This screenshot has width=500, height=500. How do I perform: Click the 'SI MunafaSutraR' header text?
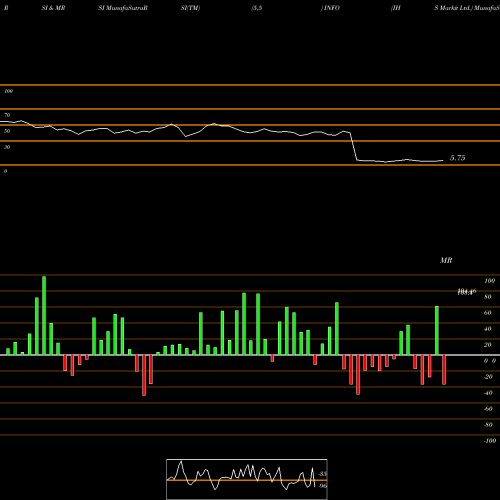pyautogui.click(x=123, y=8)
